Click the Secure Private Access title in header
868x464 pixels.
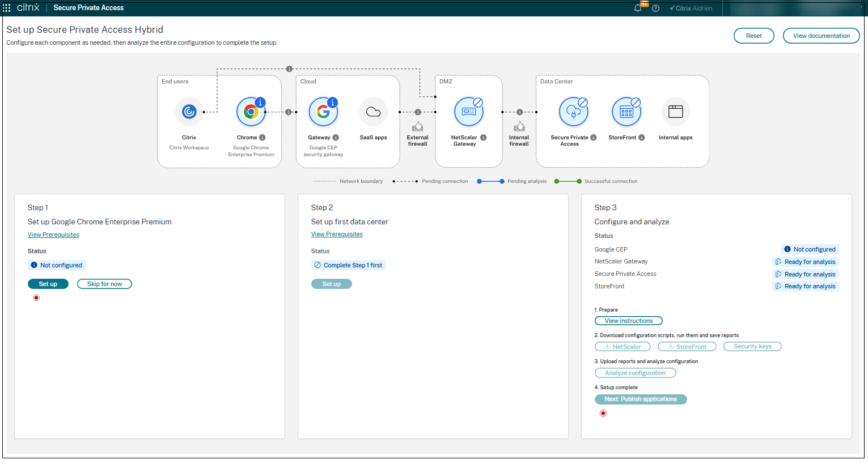(88, 8)
